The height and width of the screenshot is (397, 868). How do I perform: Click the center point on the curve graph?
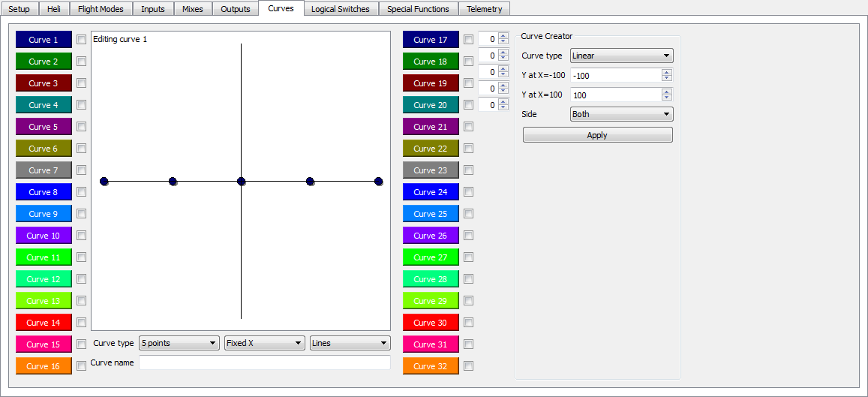pos(241,182)
